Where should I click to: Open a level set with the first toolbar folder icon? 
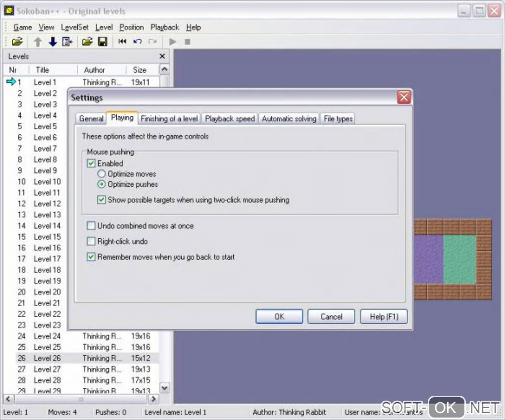17,42
